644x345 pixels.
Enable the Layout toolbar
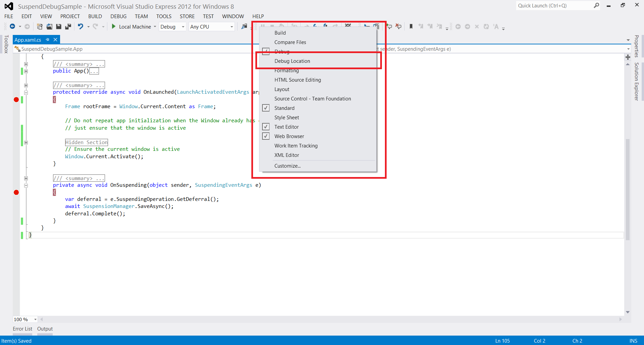point(318,89)
